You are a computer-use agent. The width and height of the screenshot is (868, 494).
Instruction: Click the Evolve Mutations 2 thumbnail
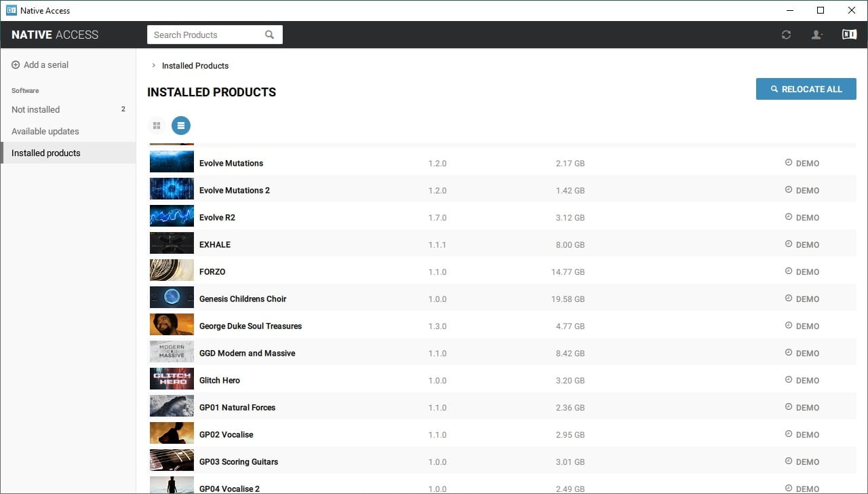click(x=172, y=189)
